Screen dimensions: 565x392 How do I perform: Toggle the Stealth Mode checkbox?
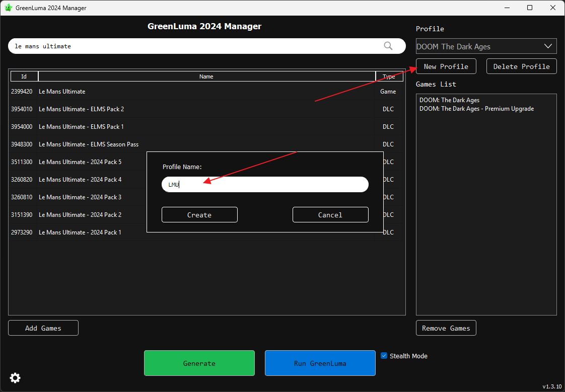point(384,355)
